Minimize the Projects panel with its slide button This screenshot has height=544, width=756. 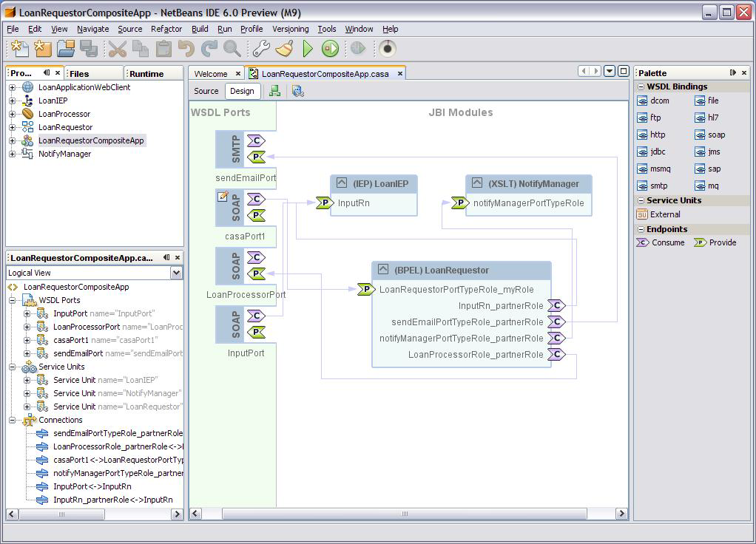47,72
